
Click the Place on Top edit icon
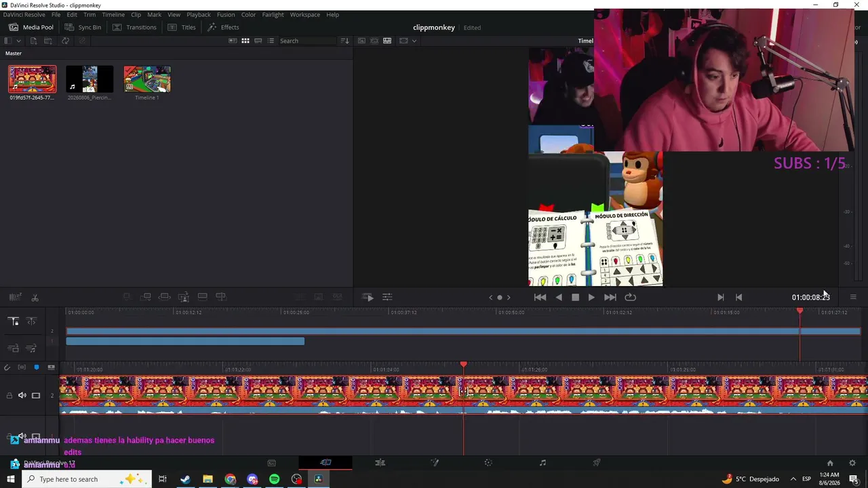(x=202, y=296)
